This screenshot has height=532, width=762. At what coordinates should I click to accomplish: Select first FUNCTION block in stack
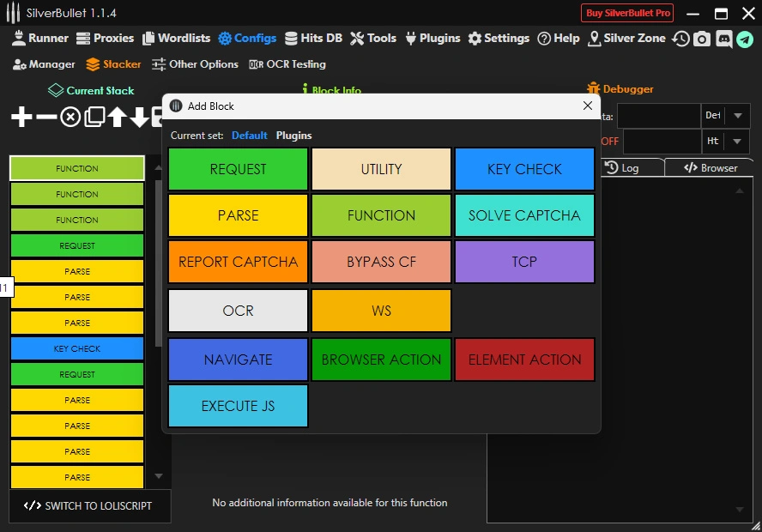(77, 168)
